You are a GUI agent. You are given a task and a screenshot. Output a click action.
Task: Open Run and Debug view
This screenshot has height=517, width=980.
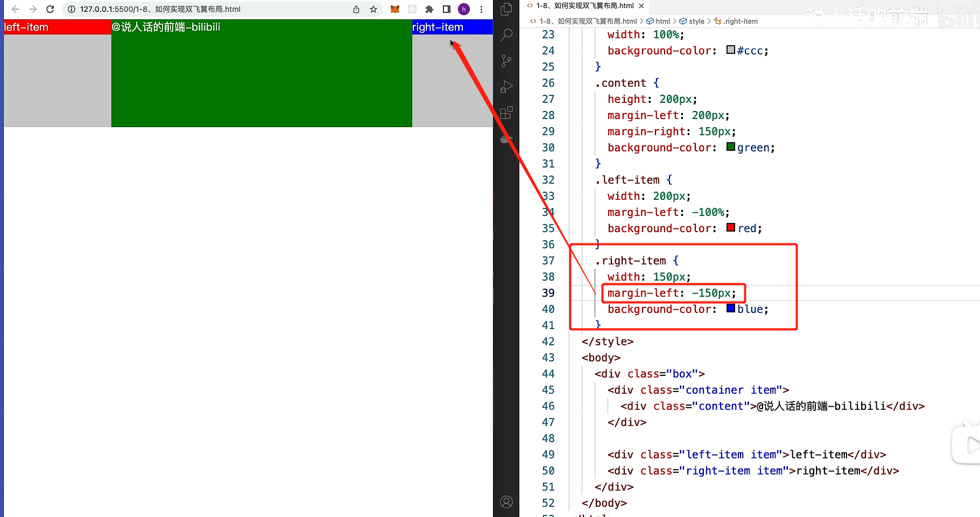point(506,87)
